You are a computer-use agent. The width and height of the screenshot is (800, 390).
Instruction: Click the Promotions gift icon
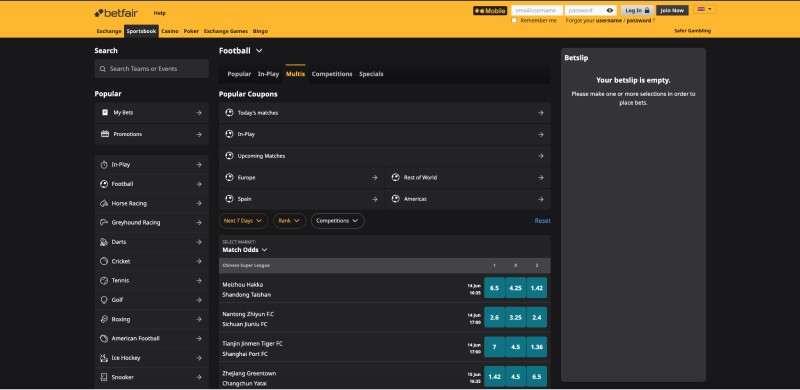[x=105, y=134]
